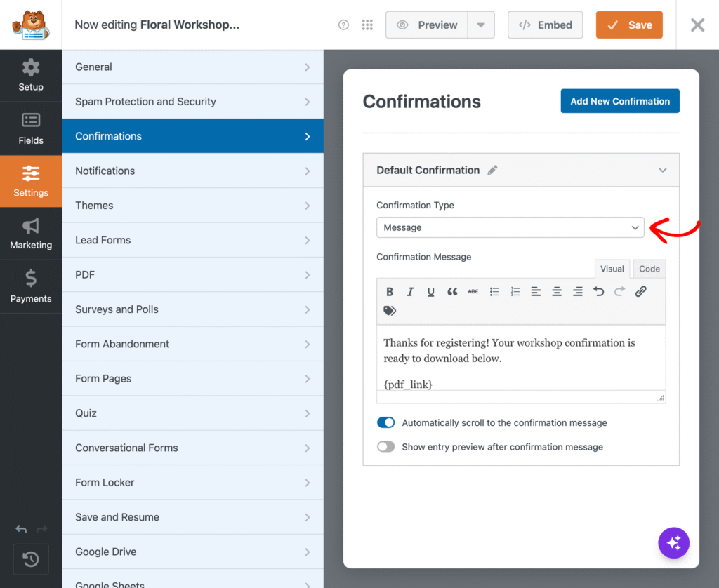Screen dimensions: 719x588
Task: Open General settings section
Action: pos(192,67)
